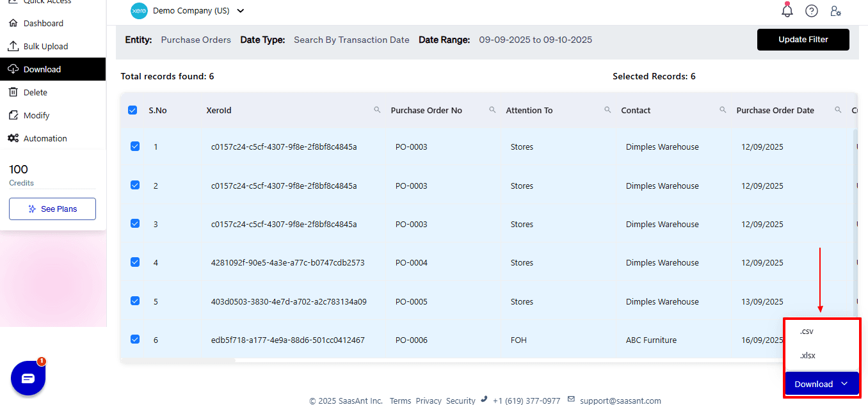Click the FOH attention cell
Viewport: 868px width, 405px height.
pos(518,340)
